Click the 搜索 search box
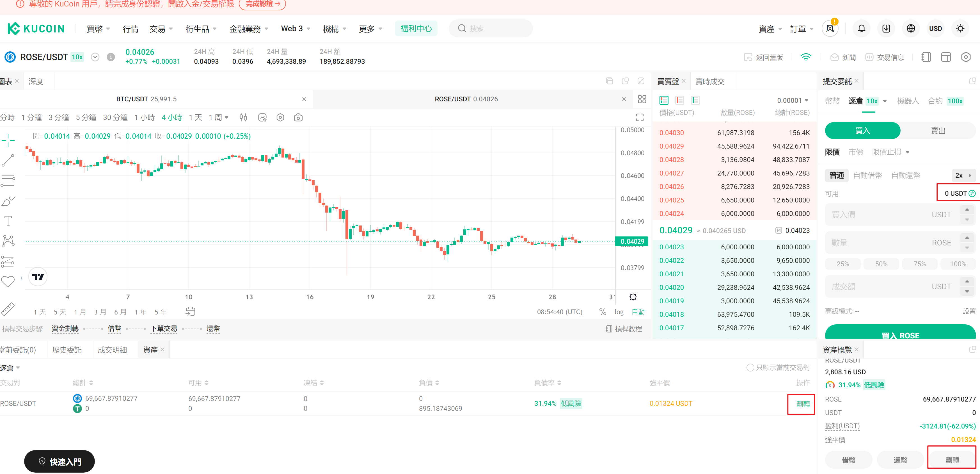Image resolution: width=980 pixels, height=474 pixels. (490, 29)
